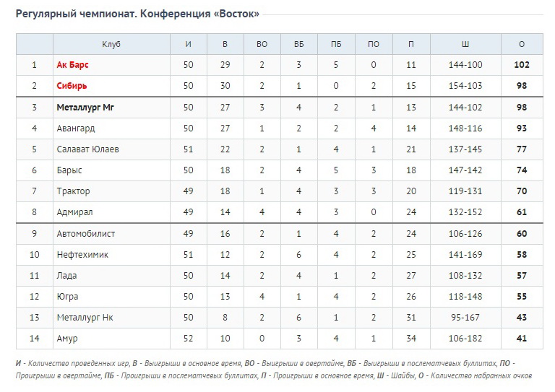Image resolution: width=555 pixels, height=392 pixels.
Task: Select the ВБ column header
Action: tap(298, 44)
